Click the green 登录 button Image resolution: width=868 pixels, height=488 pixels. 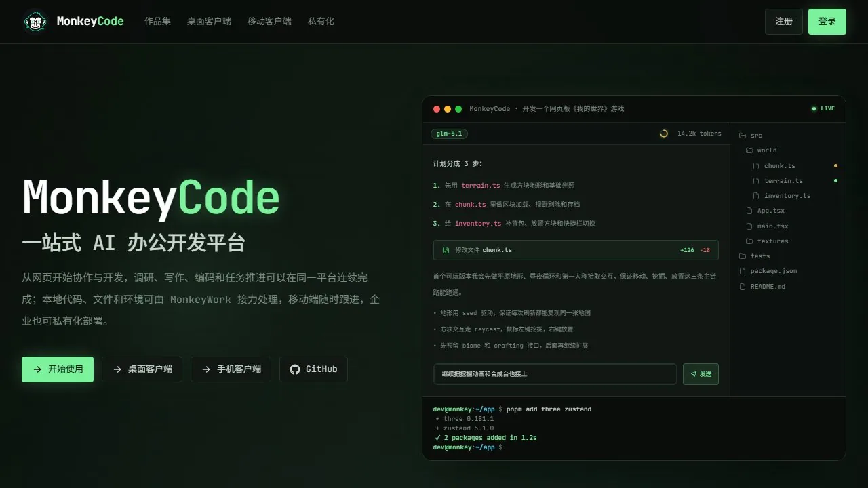827,22
